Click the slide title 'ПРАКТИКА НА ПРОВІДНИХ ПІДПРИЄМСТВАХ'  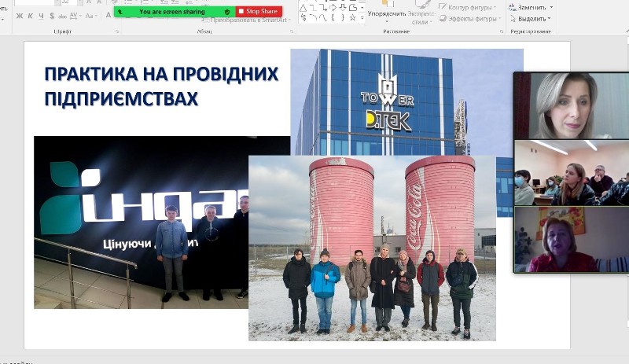pyautogui.click(x=161, y=86)
